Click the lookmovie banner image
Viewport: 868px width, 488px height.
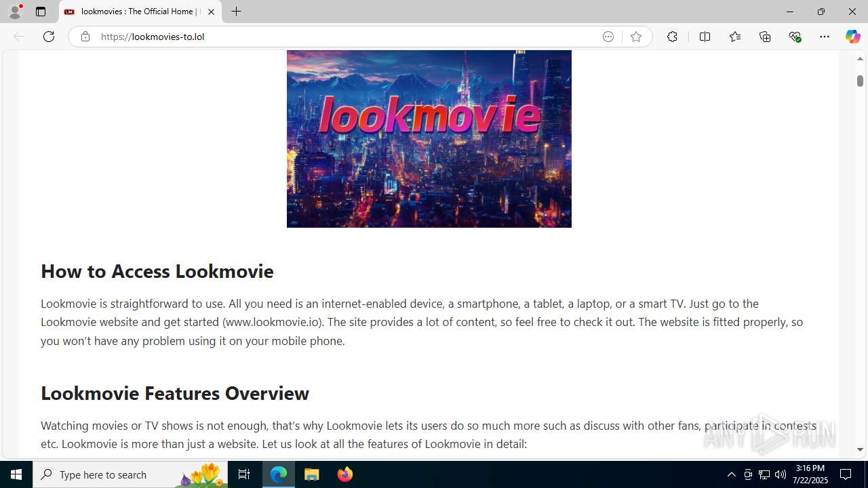point(429,139)
